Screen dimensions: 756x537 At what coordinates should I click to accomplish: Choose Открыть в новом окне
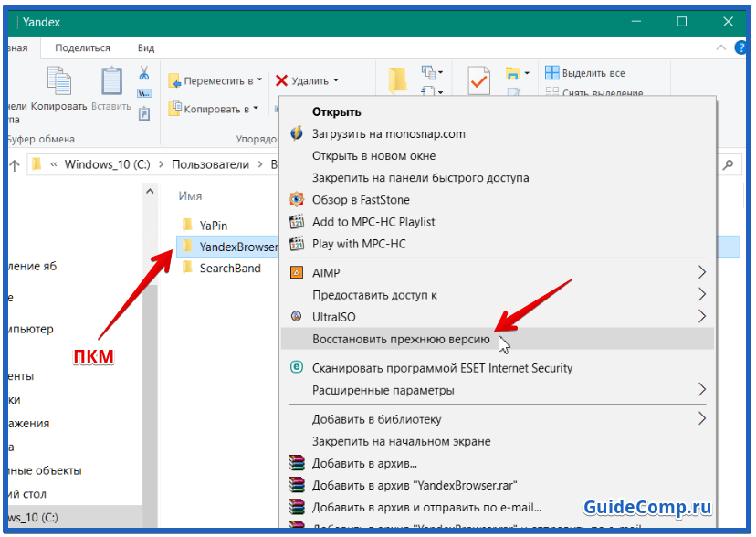point(497,155)
